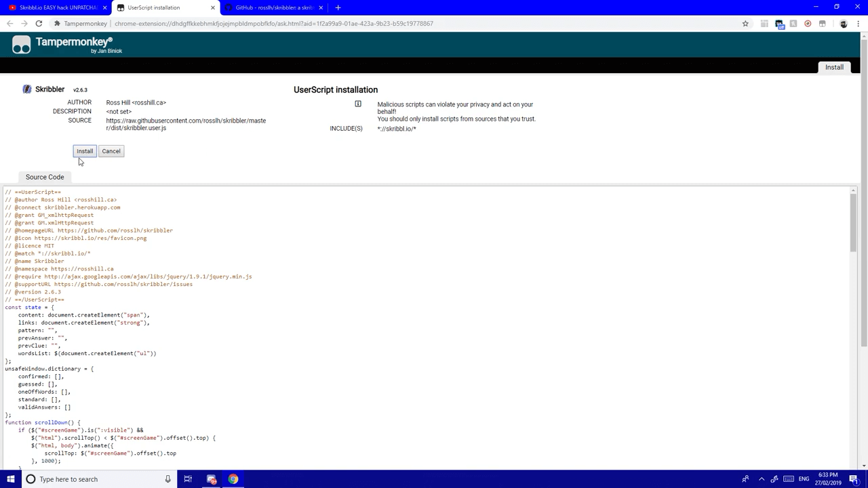The image size is (868, 488).
Task: Click the author Ross Hill text
Action: click(136, 102)
